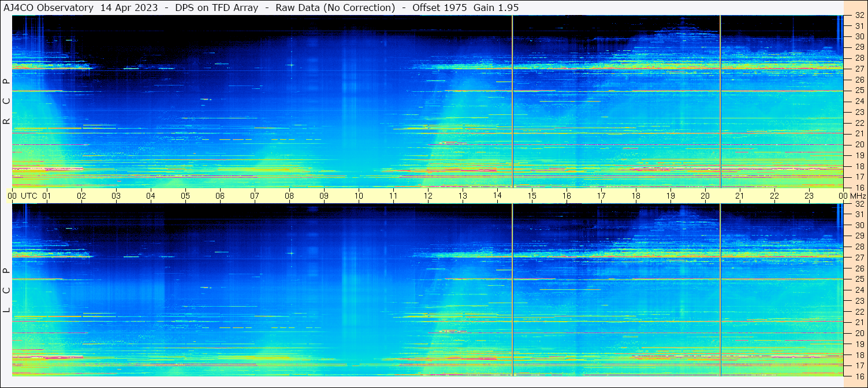Screen dimensions: 868x388
Task: Click 'Raw Data (No Correction)' header text
Action: pyautogui.click(x=335, y=8)
